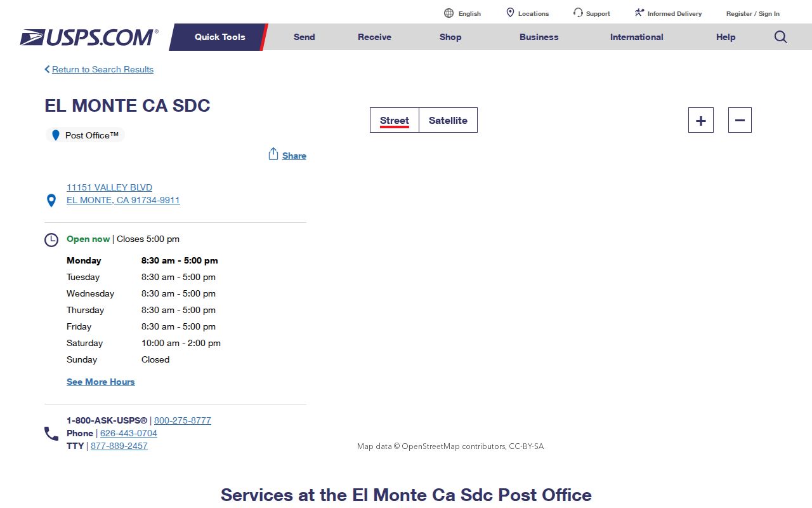Click the Open now status text
Viewport: 812px width, 508px height.
(88, 239)
